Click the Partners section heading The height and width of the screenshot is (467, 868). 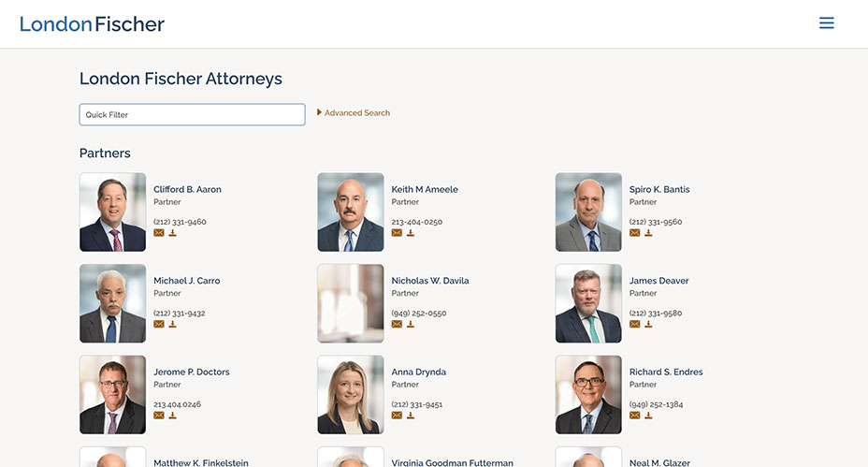tap(105, 153)
